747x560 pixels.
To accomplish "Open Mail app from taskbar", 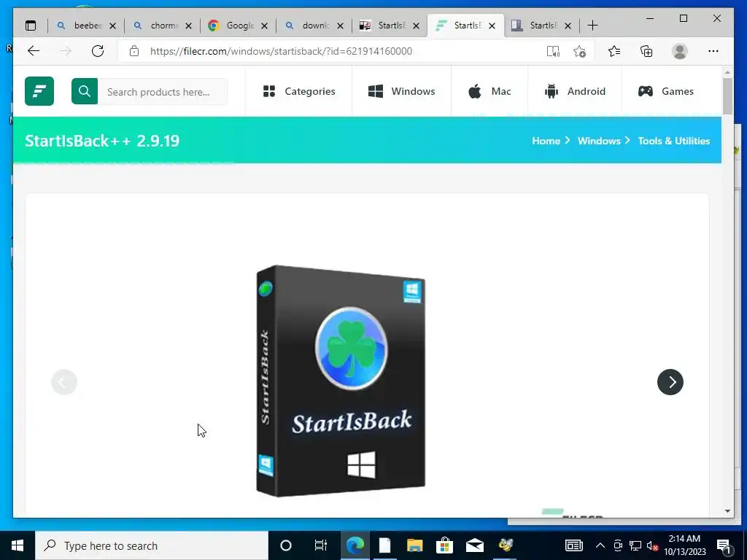I will point(474,545).
